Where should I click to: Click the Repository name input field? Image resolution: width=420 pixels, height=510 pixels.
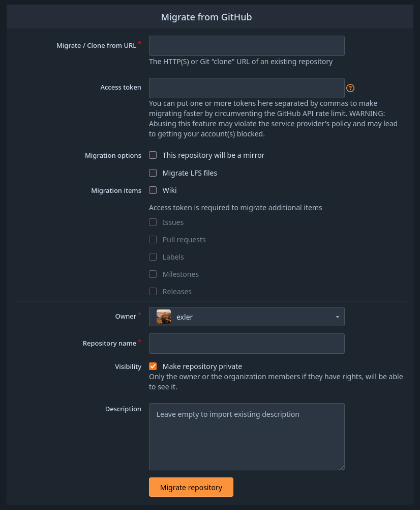click(x=247, y=344)
